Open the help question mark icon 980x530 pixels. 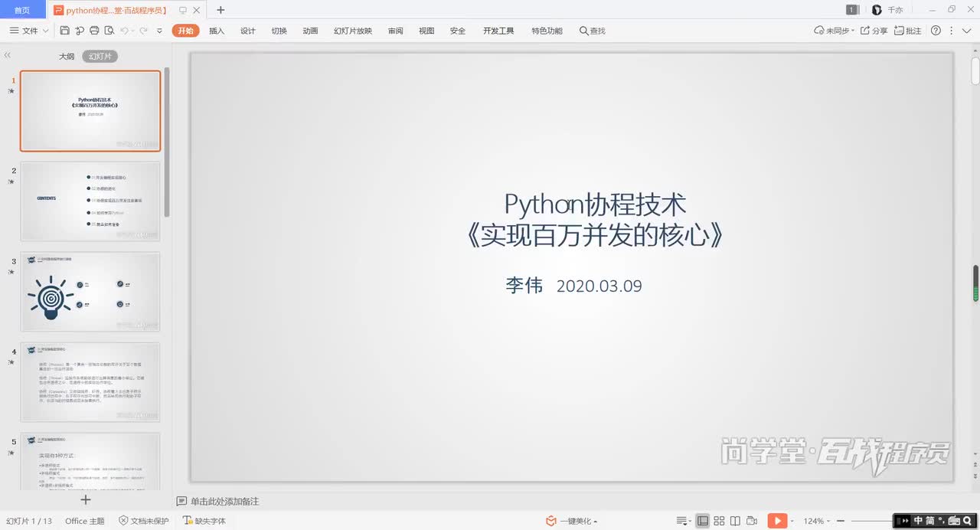tap(936, 31)
